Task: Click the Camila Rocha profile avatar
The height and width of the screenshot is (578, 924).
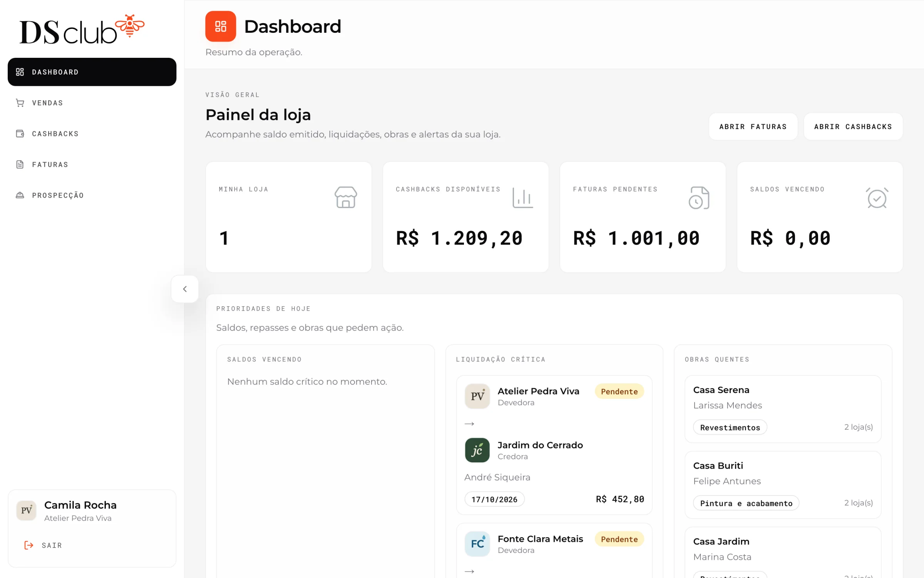Action: [26, 511]
